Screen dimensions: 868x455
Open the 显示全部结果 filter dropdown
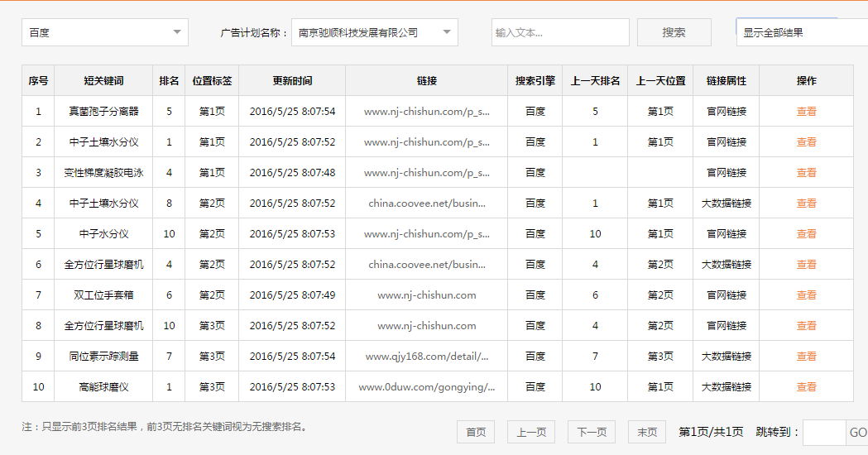pos(802,32)
